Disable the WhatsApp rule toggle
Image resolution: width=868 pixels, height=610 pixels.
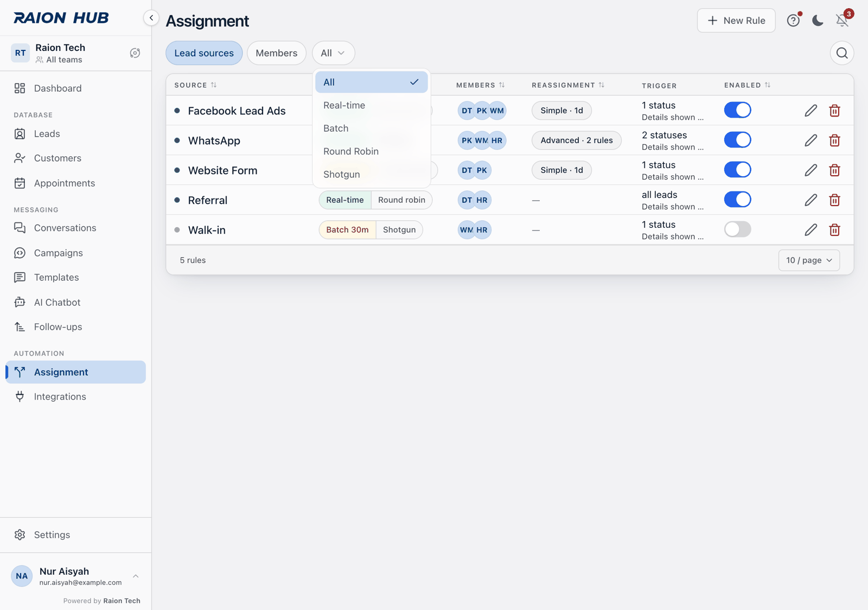coord(737,140)
